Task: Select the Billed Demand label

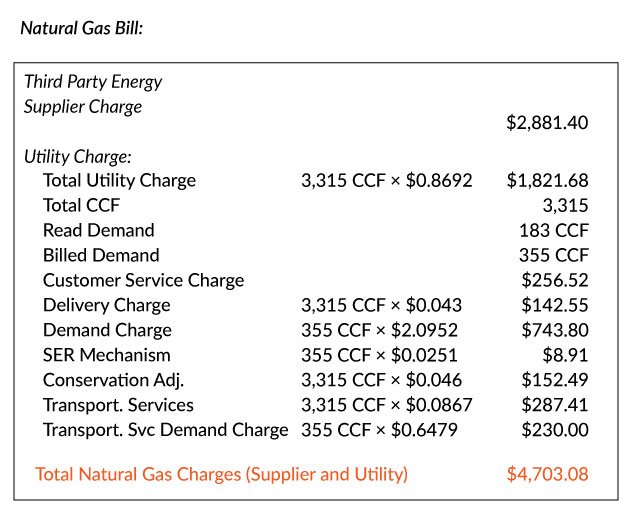Action: 101,255
